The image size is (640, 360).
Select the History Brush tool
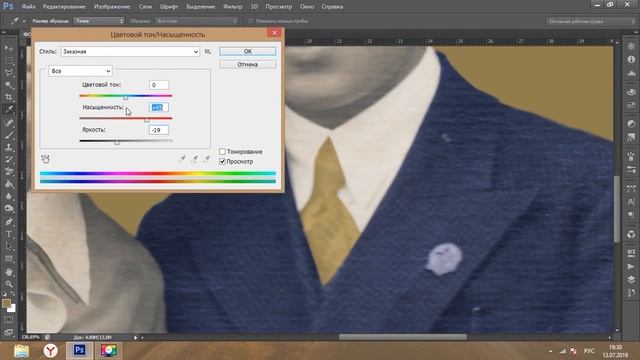click(x=9, y=160)
